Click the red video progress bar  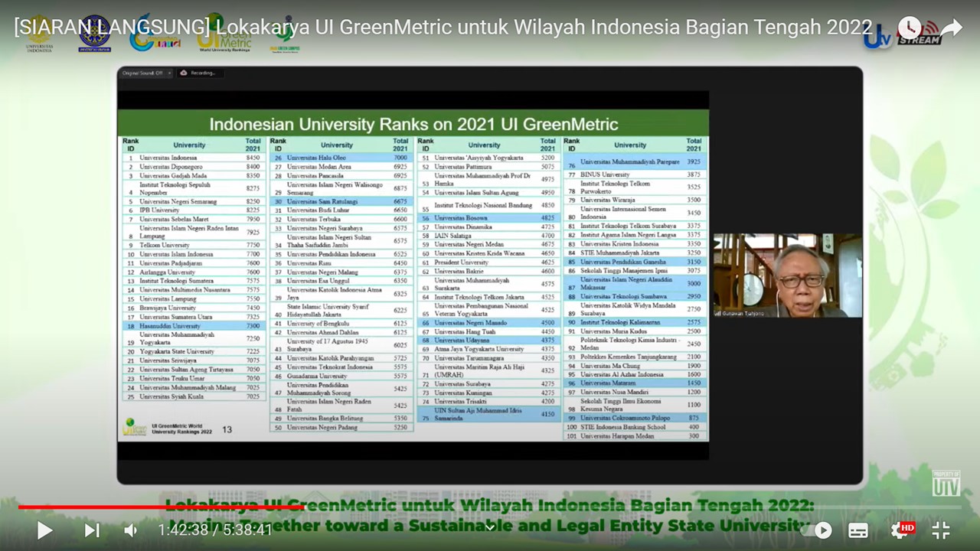point(153,507)
